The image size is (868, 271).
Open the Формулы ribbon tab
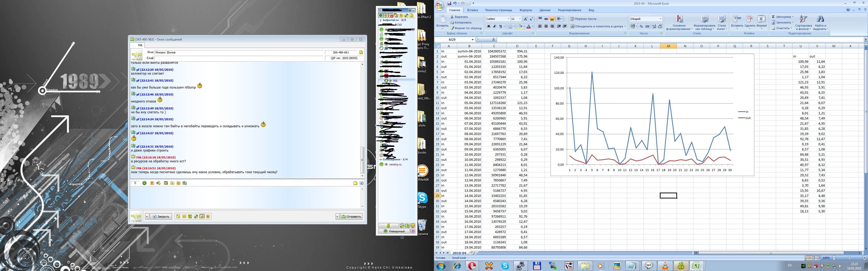coord(526,10)
